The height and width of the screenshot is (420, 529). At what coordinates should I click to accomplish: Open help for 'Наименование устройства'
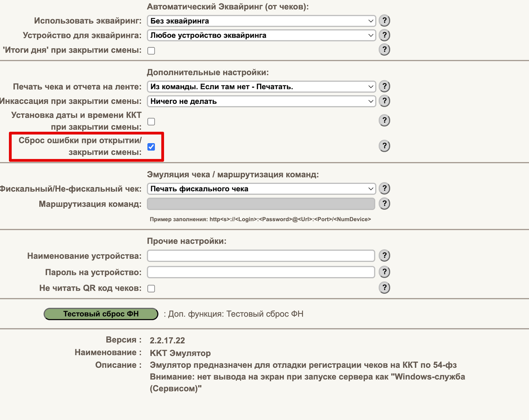[384, 256]
